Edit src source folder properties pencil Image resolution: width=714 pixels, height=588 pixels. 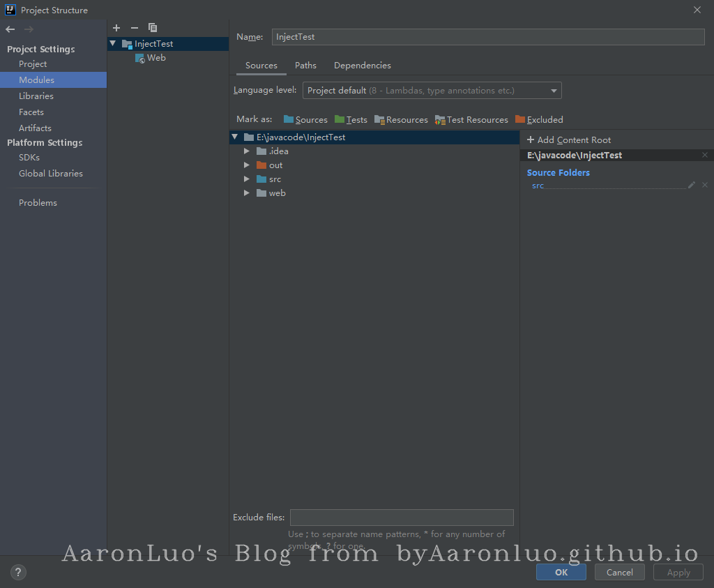click(692, 186)
